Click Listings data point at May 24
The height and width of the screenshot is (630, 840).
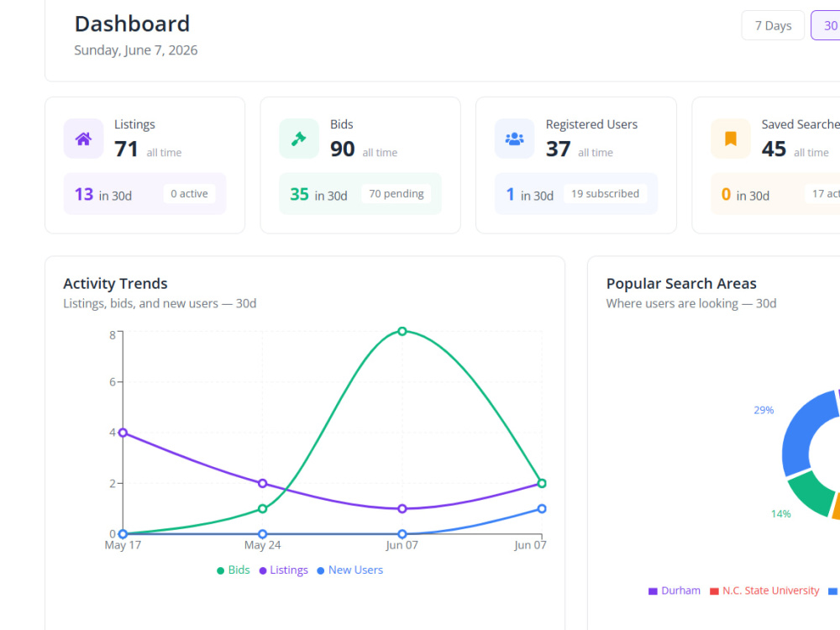pyautogui.click(x=262, y=483)
